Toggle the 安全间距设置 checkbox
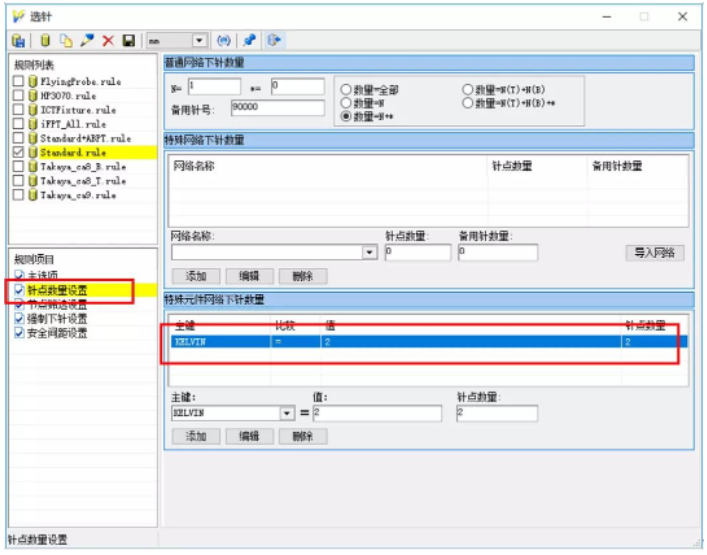Screen dimensions: 707x555 tap(19, 333)
